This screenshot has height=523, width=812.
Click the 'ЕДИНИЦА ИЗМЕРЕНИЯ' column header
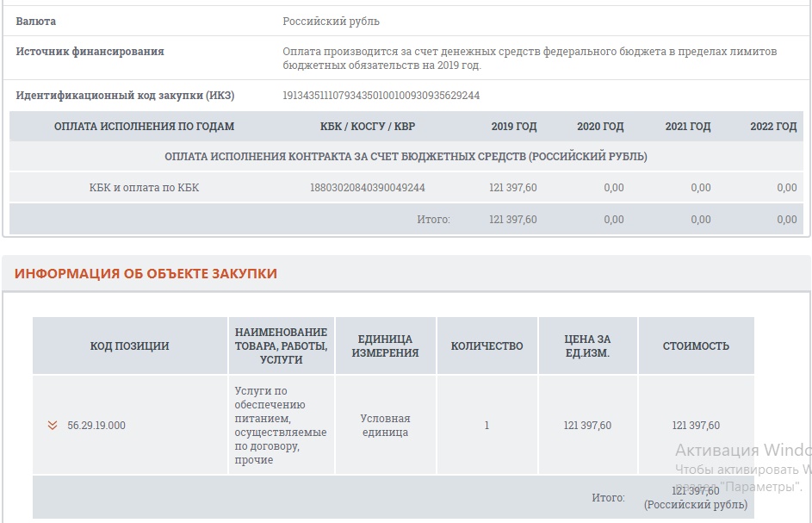tap(385, 346)
